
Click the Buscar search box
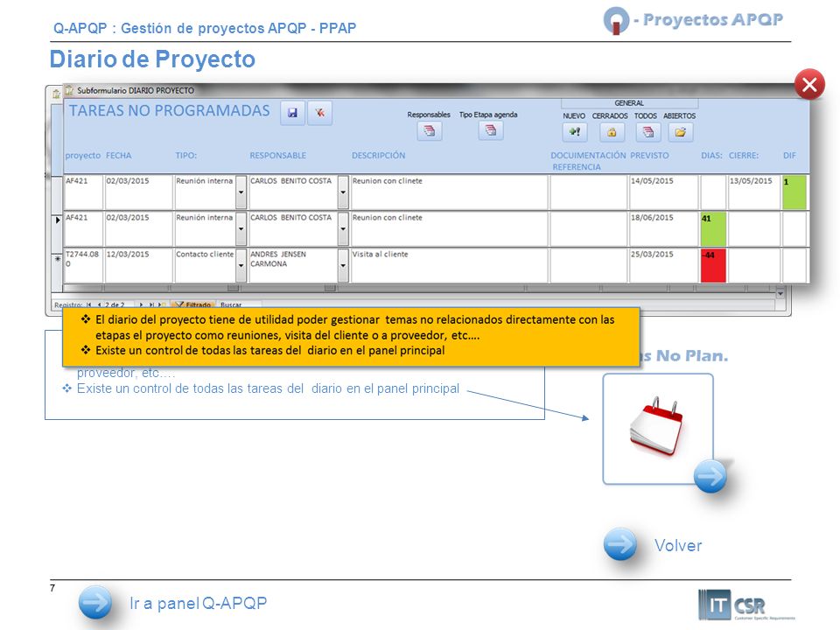[x=238, y=304]
